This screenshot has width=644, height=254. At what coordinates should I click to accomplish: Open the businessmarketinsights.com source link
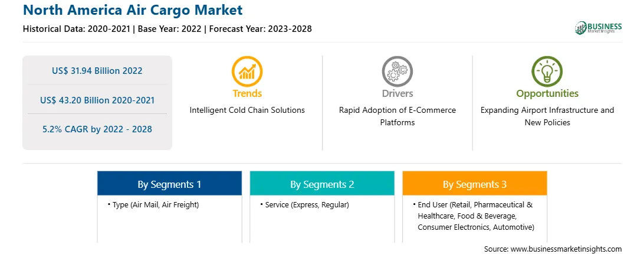tap(566, 249)
